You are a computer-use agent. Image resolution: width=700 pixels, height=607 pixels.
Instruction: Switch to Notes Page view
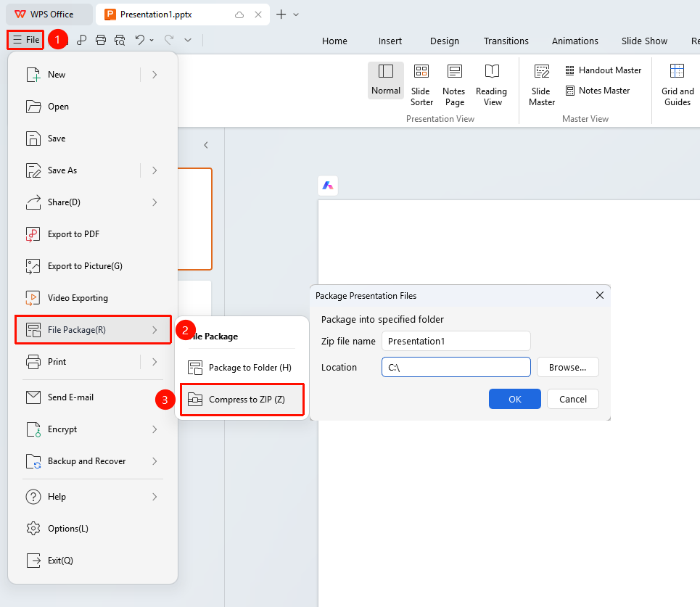pyautogui.click(x=454, y=86)
